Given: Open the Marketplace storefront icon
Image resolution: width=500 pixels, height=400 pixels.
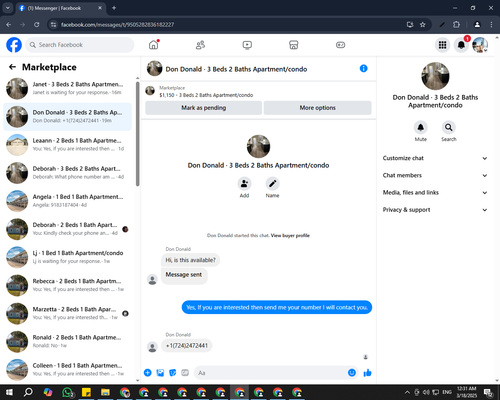Looking at the screenshot, I should pyautogui.click(x=294, y=45).
